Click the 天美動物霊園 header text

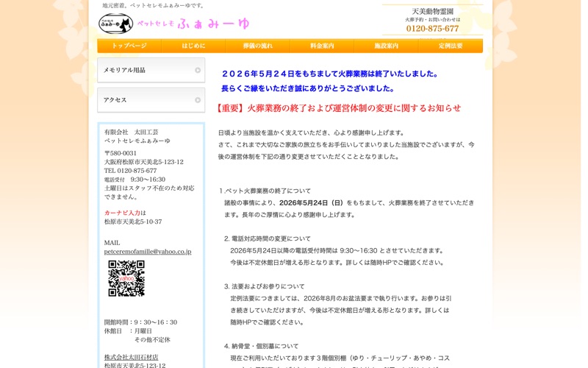[x=432, y=11]
